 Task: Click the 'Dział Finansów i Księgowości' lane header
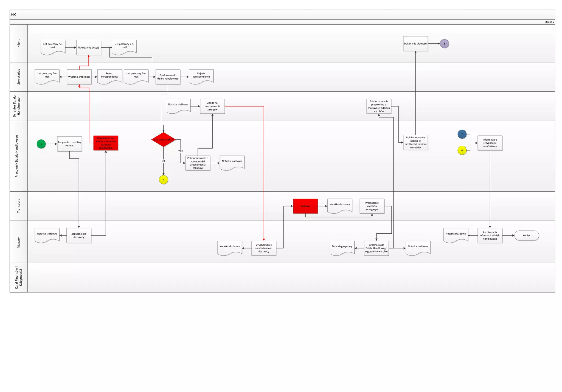[x=19, y=278]
